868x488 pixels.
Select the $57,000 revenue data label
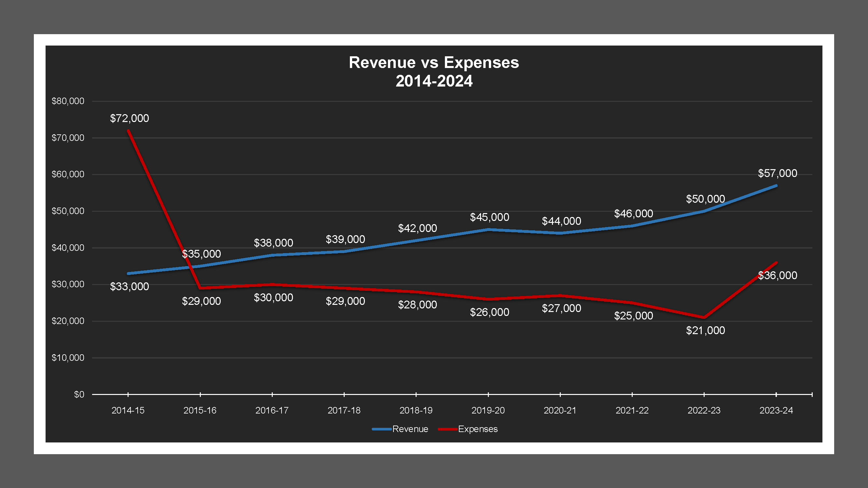point(778,173)
